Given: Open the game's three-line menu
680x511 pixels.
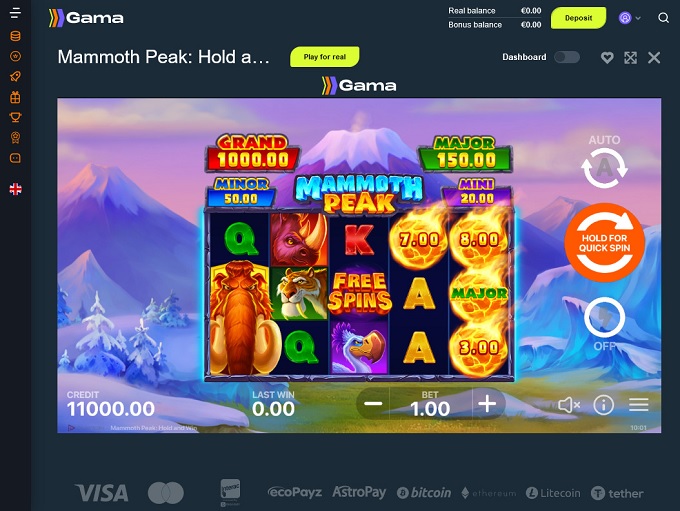Looking at the screenshot, I should (x=639, y=405).
